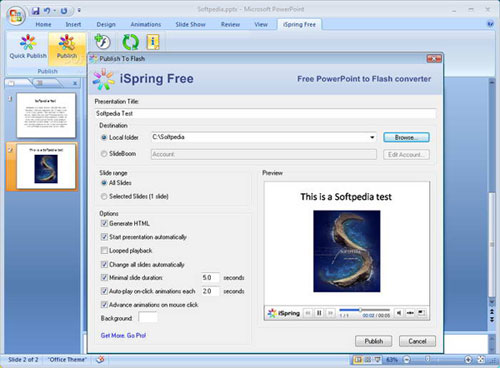Toggle Advance animations on mouse click
This screenshot has height=368, width=500.
click(x=104, y=304)
